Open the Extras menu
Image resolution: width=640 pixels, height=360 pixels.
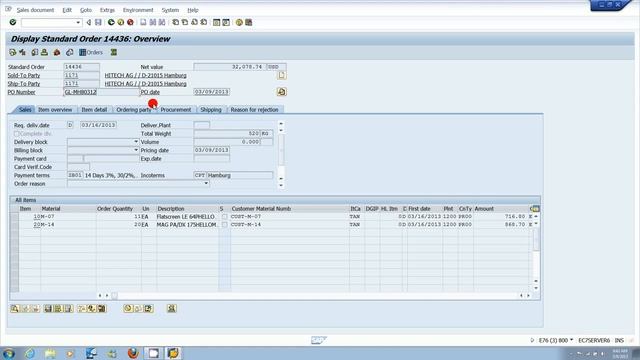107,10
